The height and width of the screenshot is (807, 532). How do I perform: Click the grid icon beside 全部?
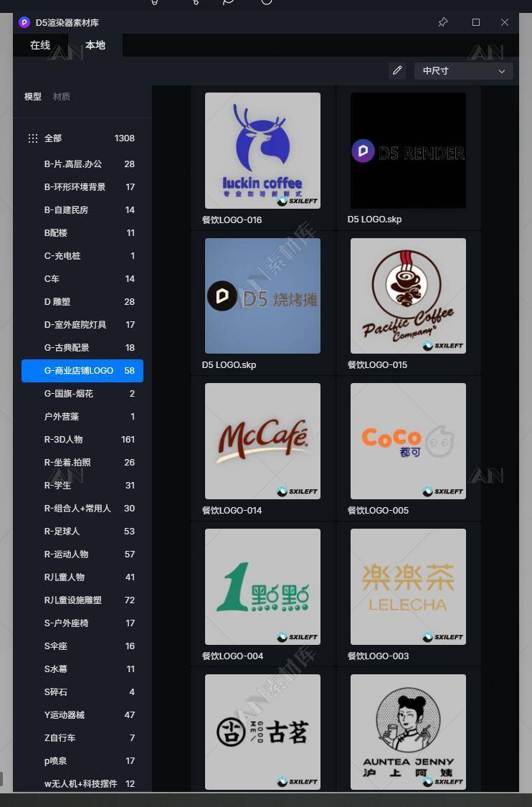(x=33, y=138)
